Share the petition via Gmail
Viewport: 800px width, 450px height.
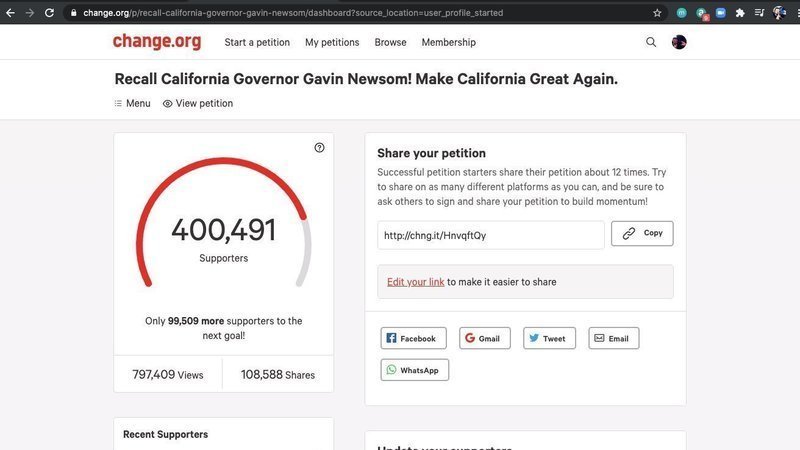click(x=484, y=338)
